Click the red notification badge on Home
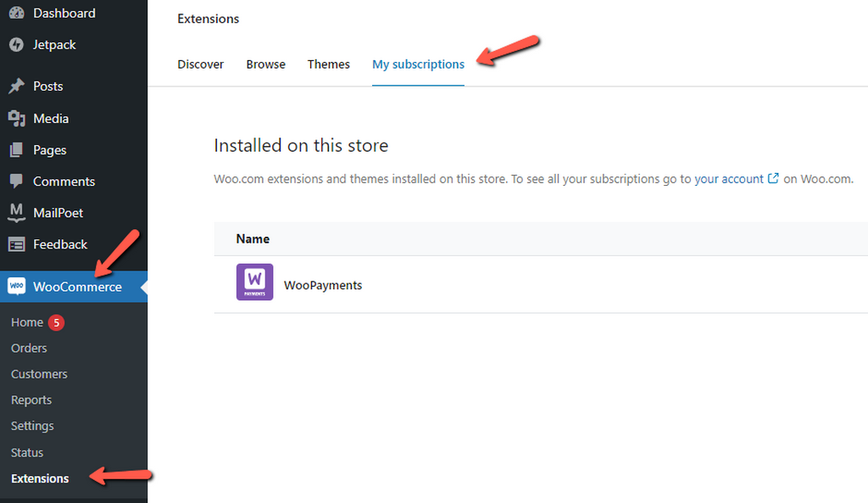 point(55,321)
